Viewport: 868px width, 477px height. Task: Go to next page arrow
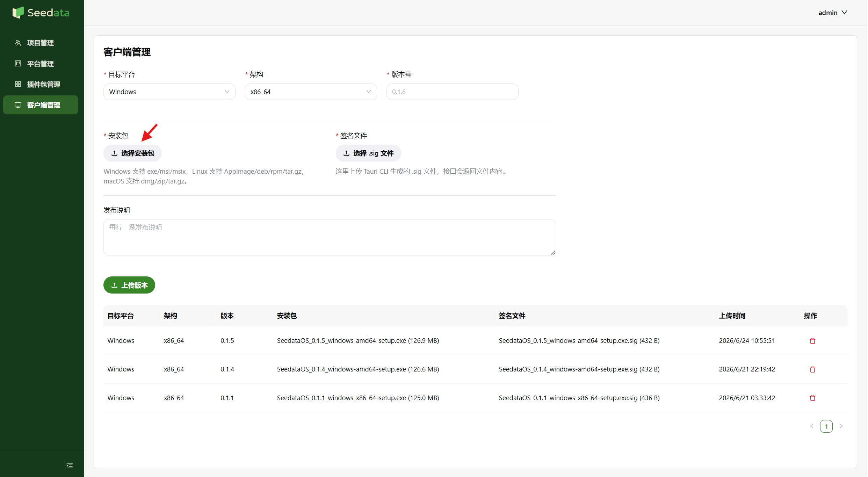841,426
